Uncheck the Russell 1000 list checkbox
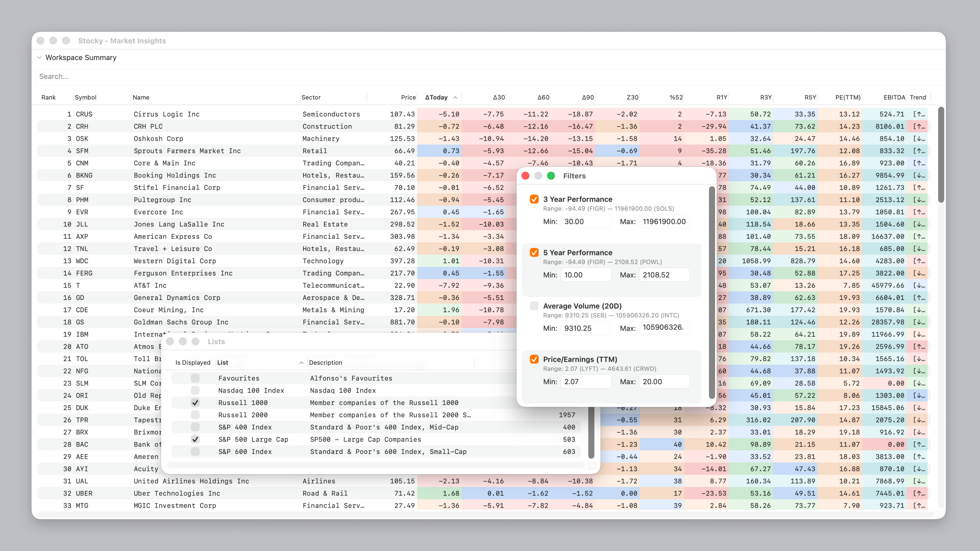This screenshot has height=551, width=980. pos(195,403)
